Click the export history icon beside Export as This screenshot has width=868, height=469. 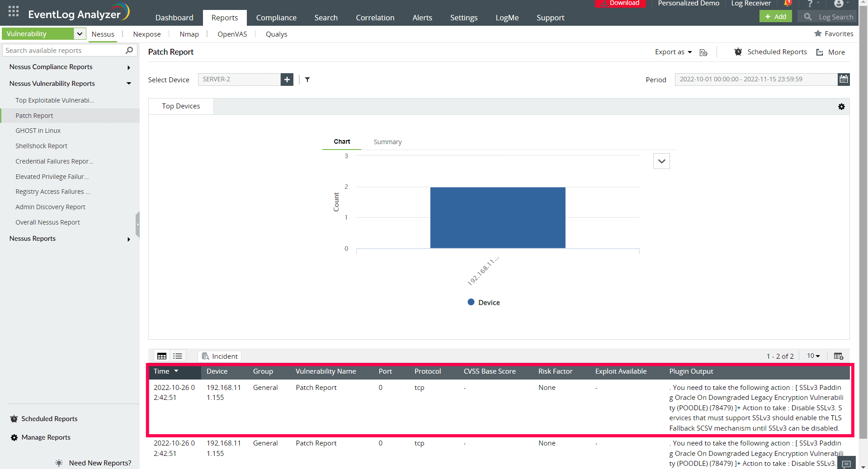coord(703,52)
